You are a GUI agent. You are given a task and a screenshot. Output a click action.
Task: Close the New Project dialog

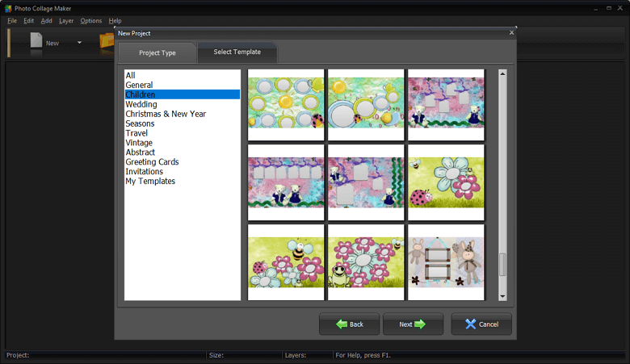pos(511,32)
